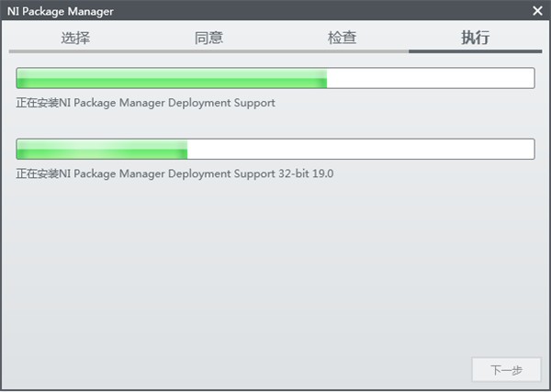551x392 pixels.
Task: Click the white unfilled part of upper progress bar
Action: 430,78
